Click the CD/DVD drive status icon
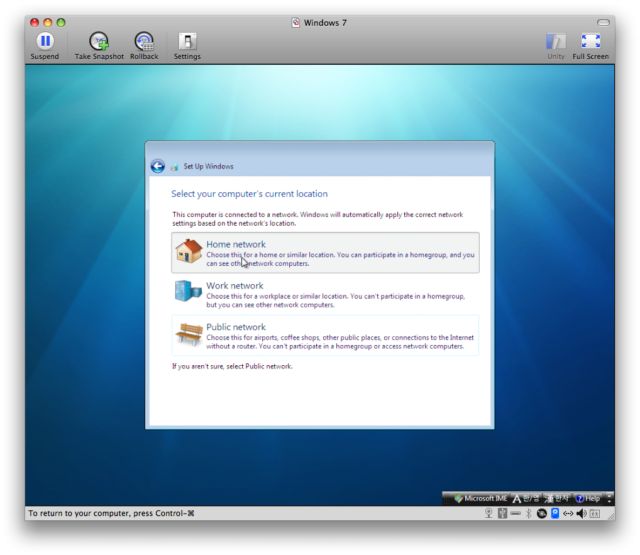Screen dimensions: 640x555 coord(542,514)
